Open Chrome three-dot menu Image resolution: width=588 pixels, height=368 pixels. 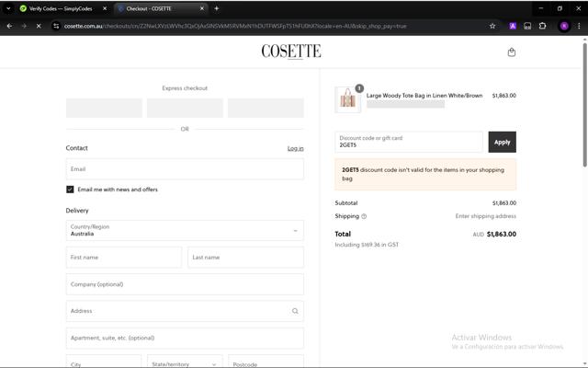[x=579, y=26]
